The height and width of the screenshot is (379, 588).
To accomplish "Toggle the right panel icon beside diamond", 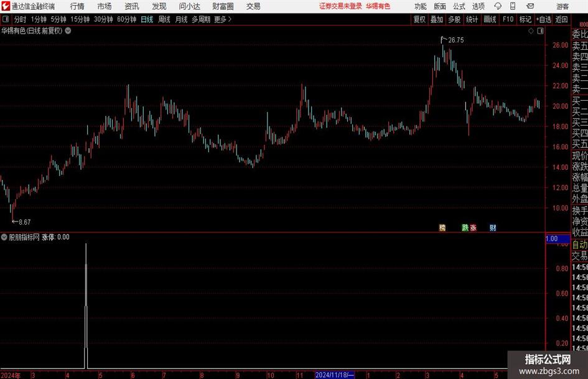I will pyautogui.click(x=540, y=31).
